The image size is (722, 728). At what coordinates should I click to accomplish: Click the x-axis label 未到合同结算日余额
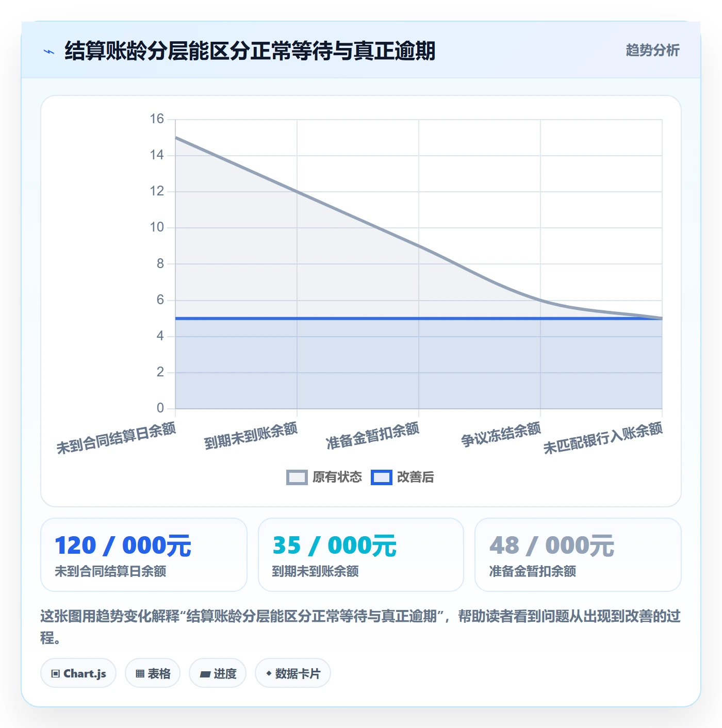click(117, 438)
